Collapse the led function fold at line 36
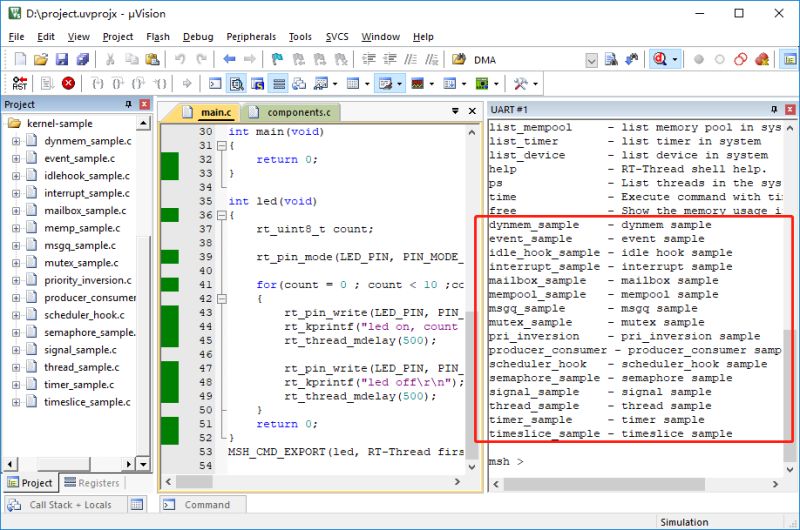Viewport: 800px width, 530px height. click(x=221, y=215)
